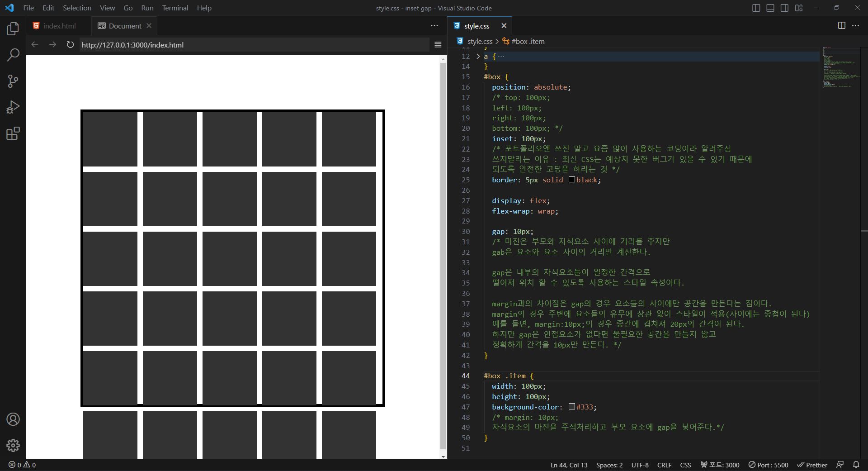
Task: Open the File menu
Action: point(28,8)
